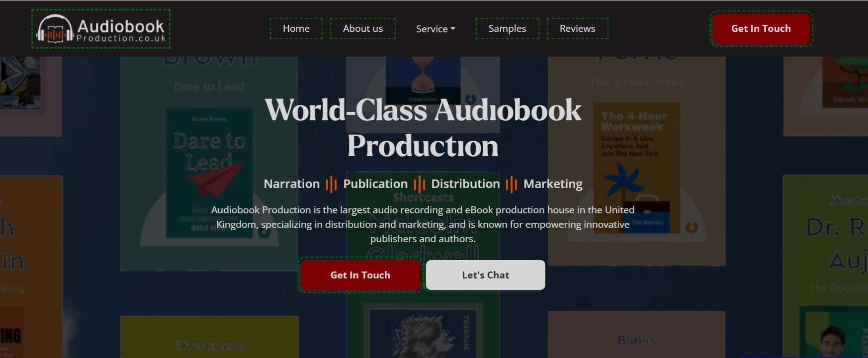Expand the Service dropdown menu
The width and height of the screenshot is (868, 358).
pyautogui.click(x=435, y=29)
